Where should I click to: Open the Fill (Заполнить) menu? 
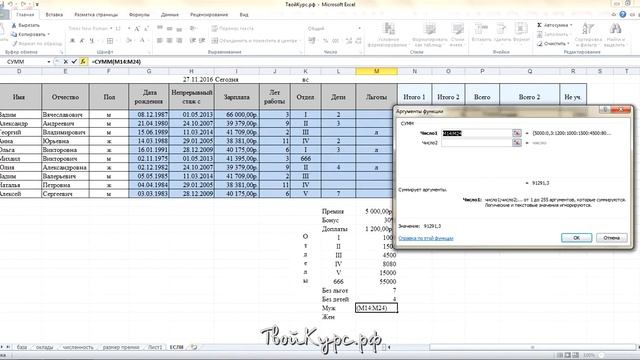[x=553, y=34]
